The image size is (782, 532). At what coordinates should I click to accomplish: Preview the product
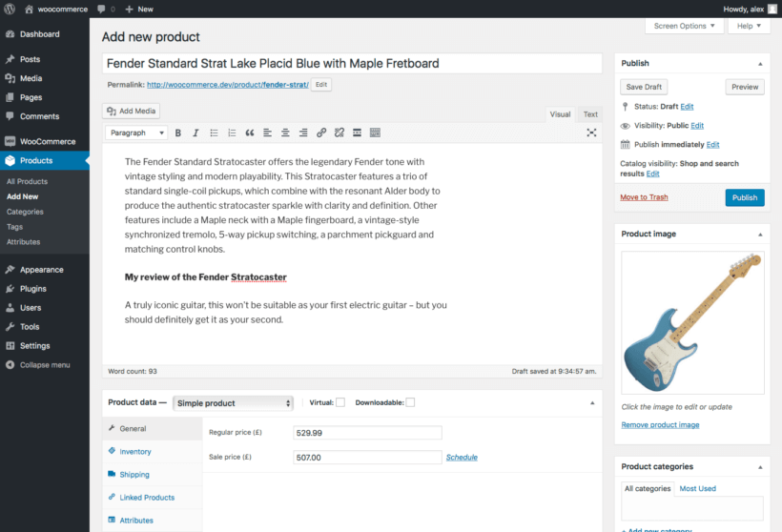coord(745,87)
